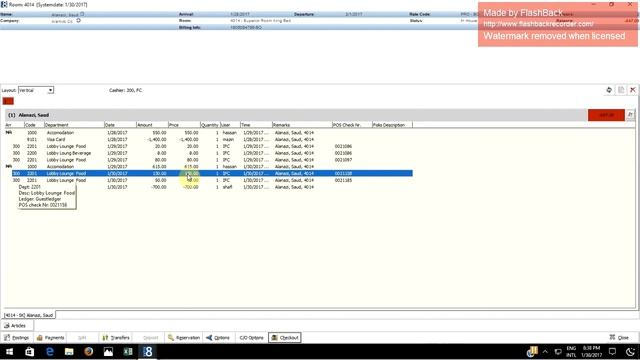Show hidden system tray icons

[x=545, y=351]
